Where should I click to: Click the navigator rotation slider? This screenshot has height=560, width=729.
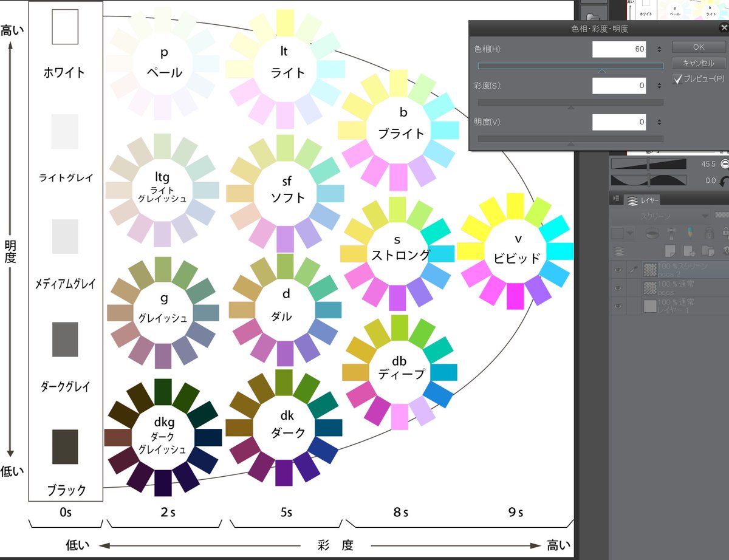[648, 180]
